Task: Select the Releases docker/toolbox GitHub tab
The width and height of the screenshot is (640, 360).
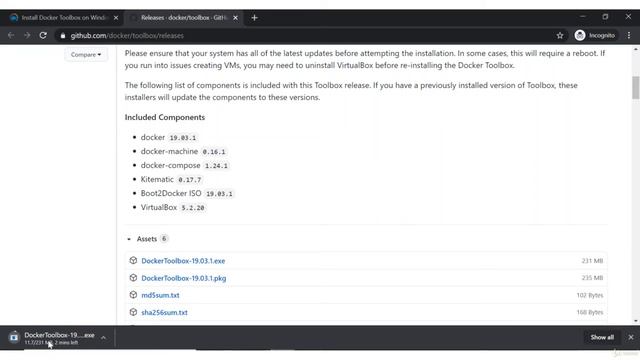Action: (x=183, y=18)
